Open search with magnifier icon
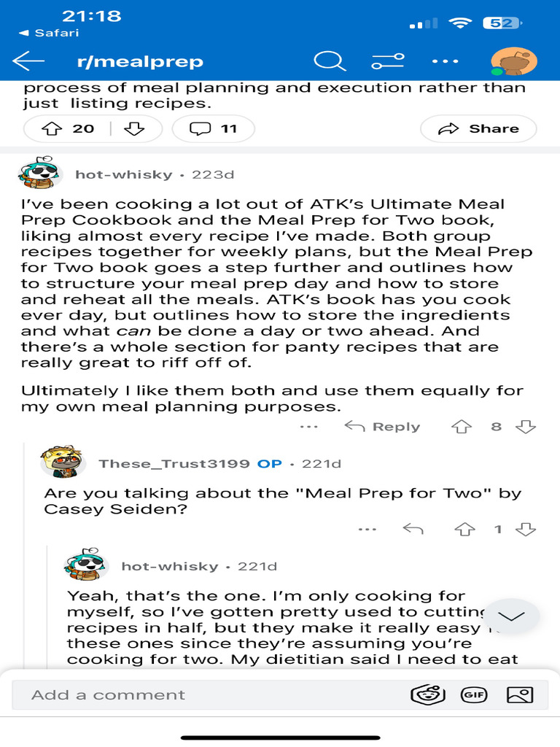Image resolution: width=560 pixels, height=747 pixels. click(330, 62)
